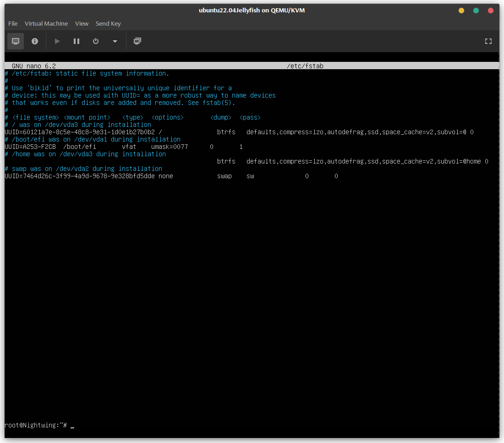This screenshot has width=504, height=443.
Task: Click the Shut Down power icon
Action: click(x=96, y=41)
